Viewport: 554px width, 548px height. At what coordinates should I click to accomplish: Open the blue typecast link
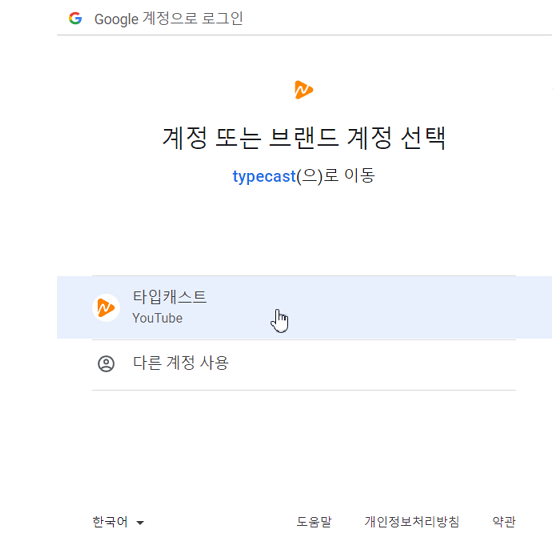[x=264, y=176]
